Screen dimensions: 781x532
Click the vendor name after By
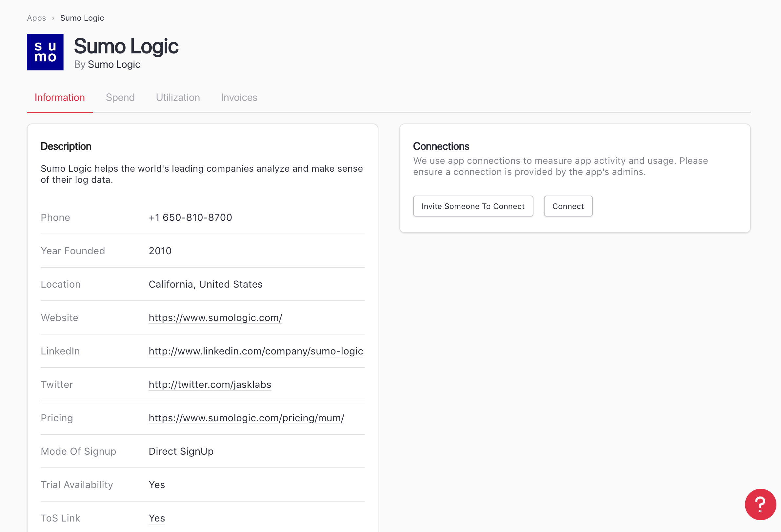pyautogui.click(x=114, y=65)
